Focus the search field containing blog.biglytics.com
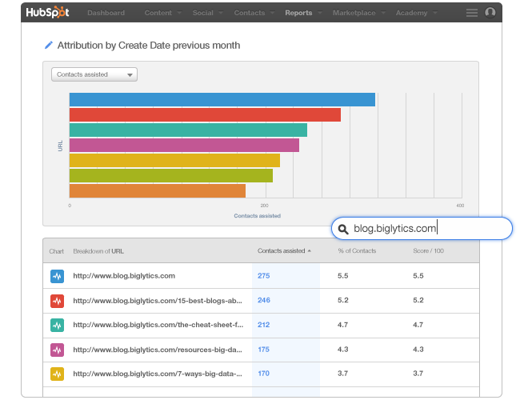Image resolution: width=520 pixels, height=420 pixels. click(x=422, y=229)
